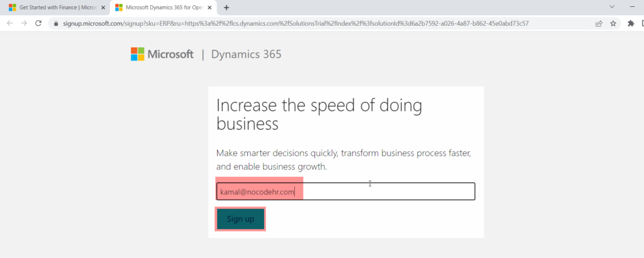The width and height of the screenshot is (644, 258).
Task: Select the Microsoft Dynamics 365 for Operations tab
Action: tap(164, 8)
